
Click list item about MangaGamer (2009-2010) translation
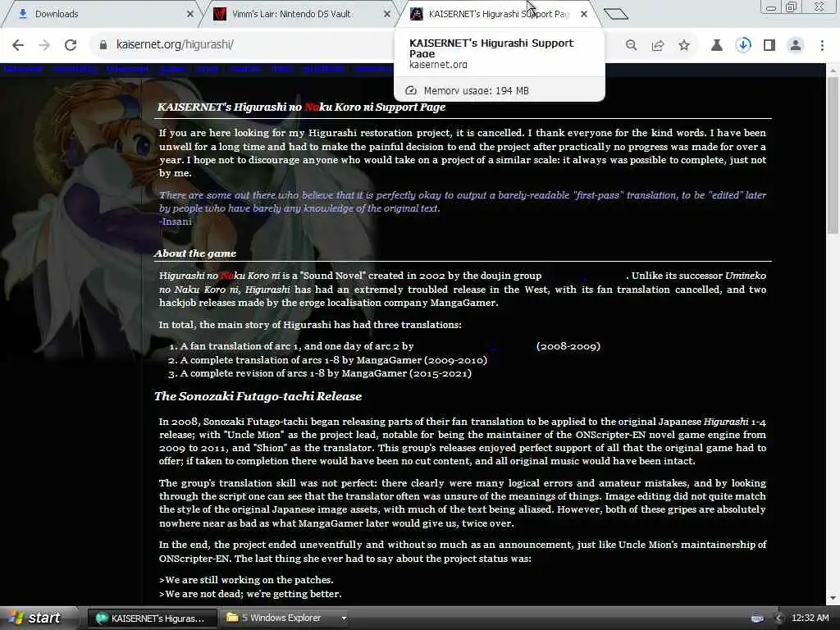[x=333, y=360]
